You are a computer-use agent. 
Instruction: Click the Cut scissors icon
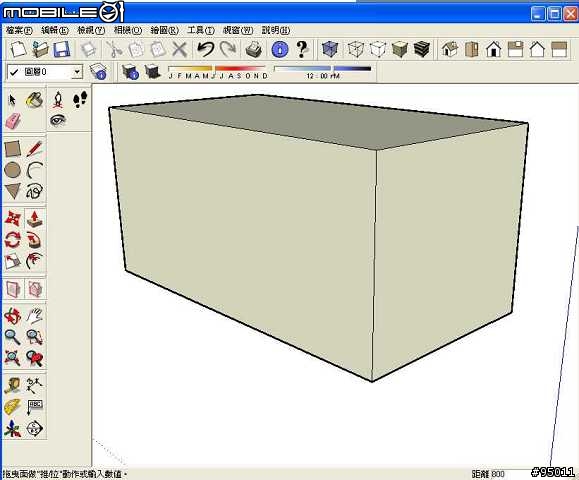coord(114,49)
